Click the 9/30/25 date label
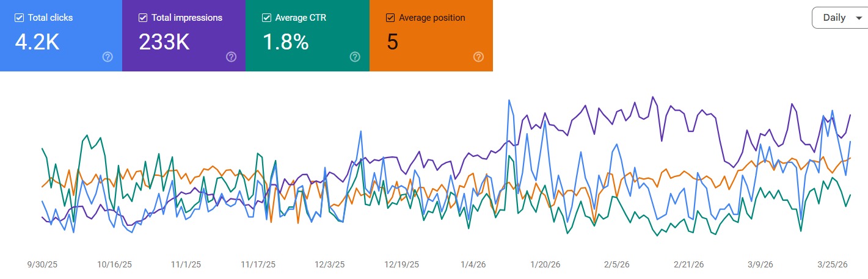The image size is (868, 279). pyautogui.click(x=42, y=265)
